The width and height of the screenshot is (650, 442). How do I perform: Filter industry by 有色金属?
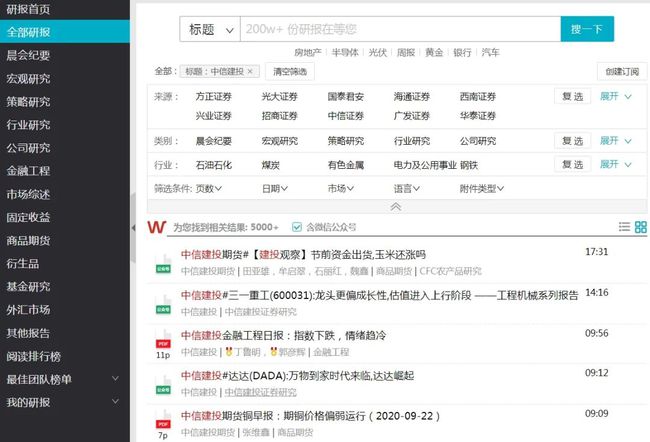pyautogui.click(x=346, y=165)
